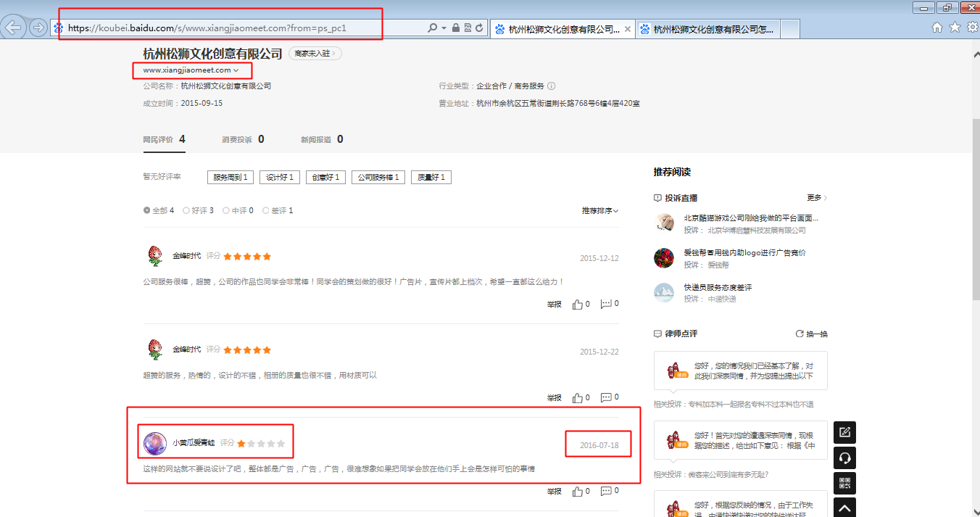980x517 pixels.
Task: Open the browser Home icon
Action: [x=937, y=27]
